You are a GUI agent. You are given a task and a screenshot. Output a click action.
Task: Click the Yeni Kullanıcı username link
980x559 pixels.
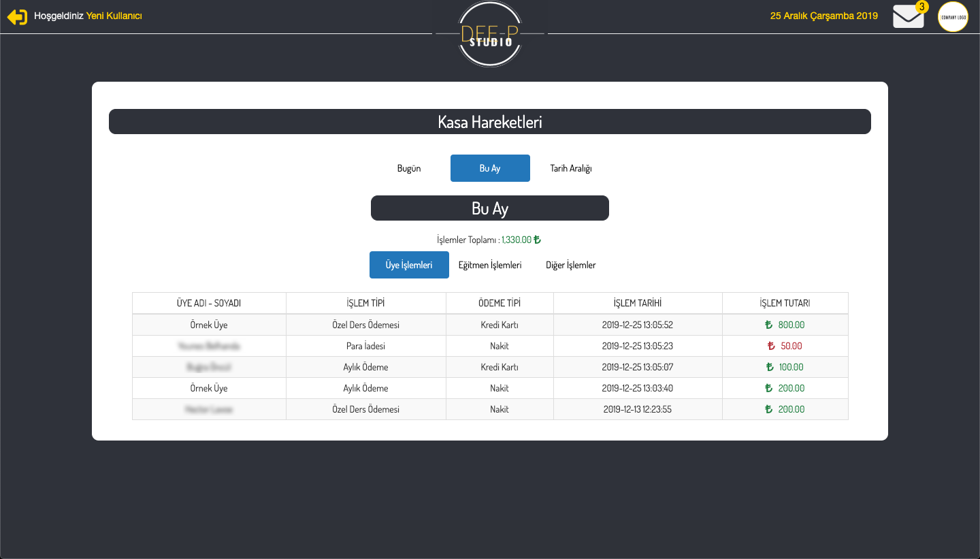114,16
